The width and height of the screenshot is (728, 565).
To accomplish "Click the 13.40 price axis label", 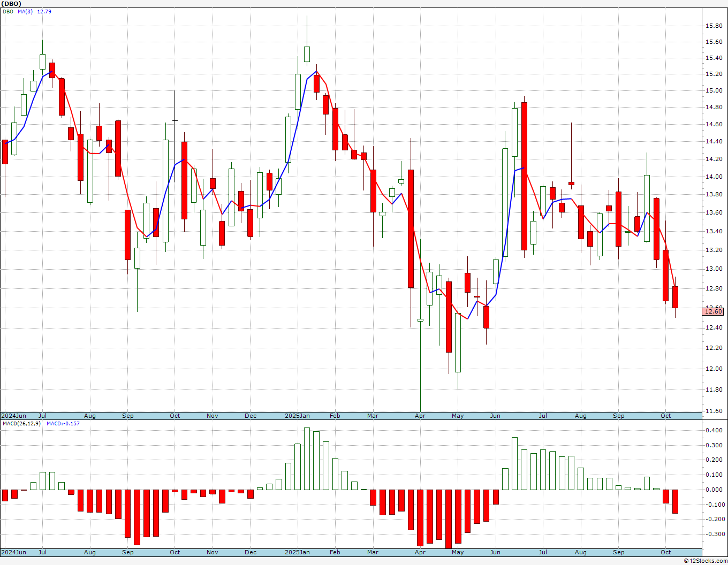I will 713,231.
